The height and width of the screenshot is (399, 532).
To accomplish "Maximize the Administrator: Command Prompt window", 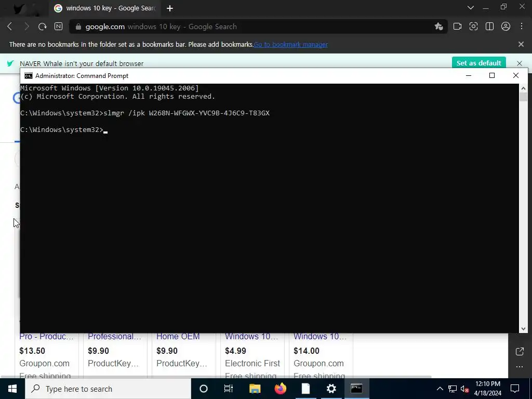I will (x=492, y=75).
